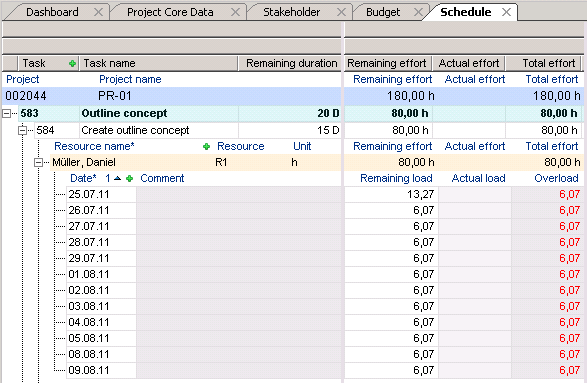
Task: Select the Task name column header
Action: (159, 63)
